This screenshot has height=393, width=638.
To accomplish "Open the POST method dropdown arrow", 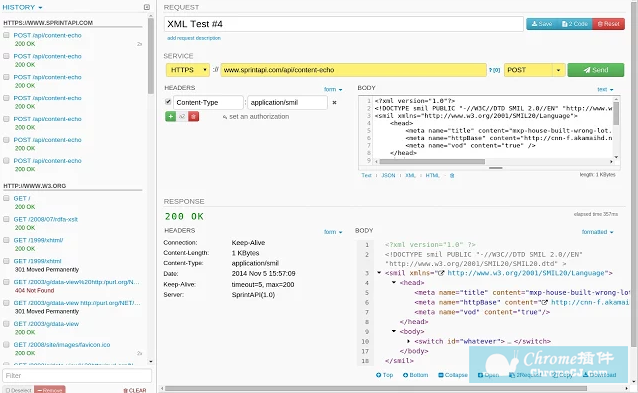I will pos(559,70).
